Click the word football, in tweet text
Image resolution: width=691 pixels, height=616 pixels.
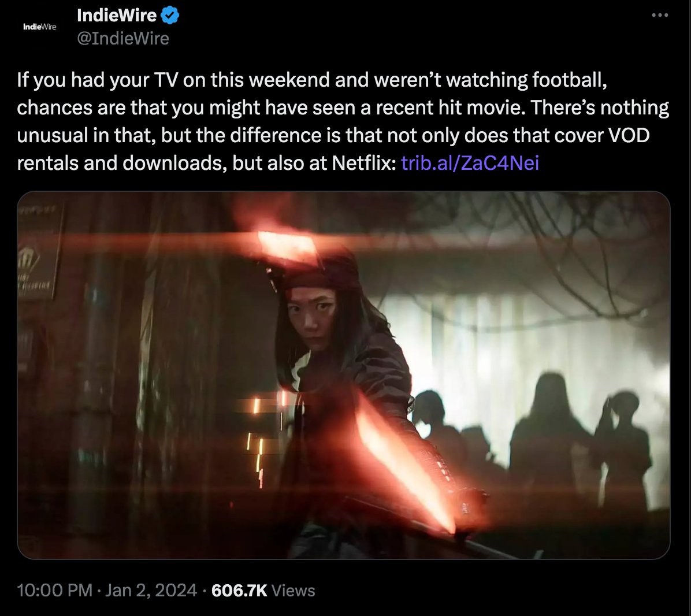click(570, 80)
